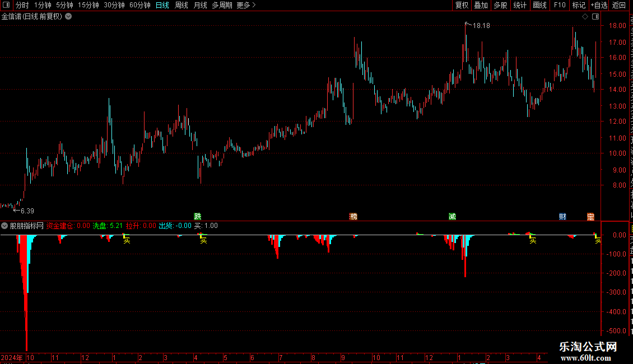Add stock via +自选 button

click(599, 5)
